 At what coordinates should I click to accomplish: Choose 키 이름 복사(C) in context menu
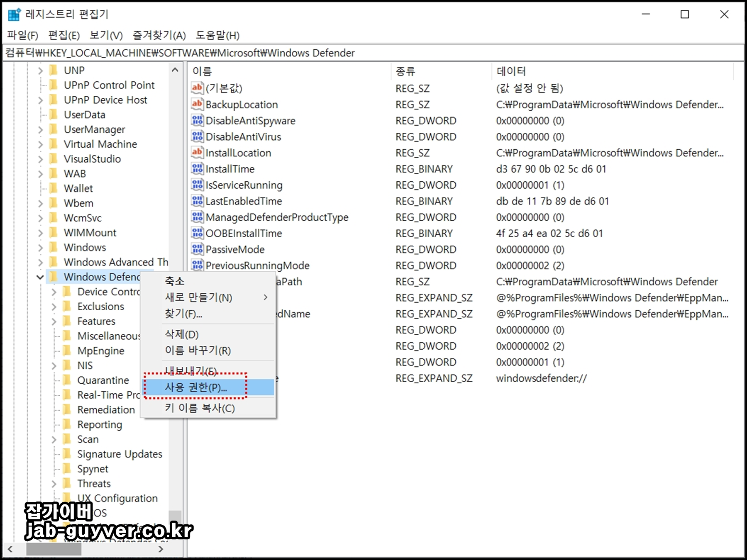coord(209,408)
